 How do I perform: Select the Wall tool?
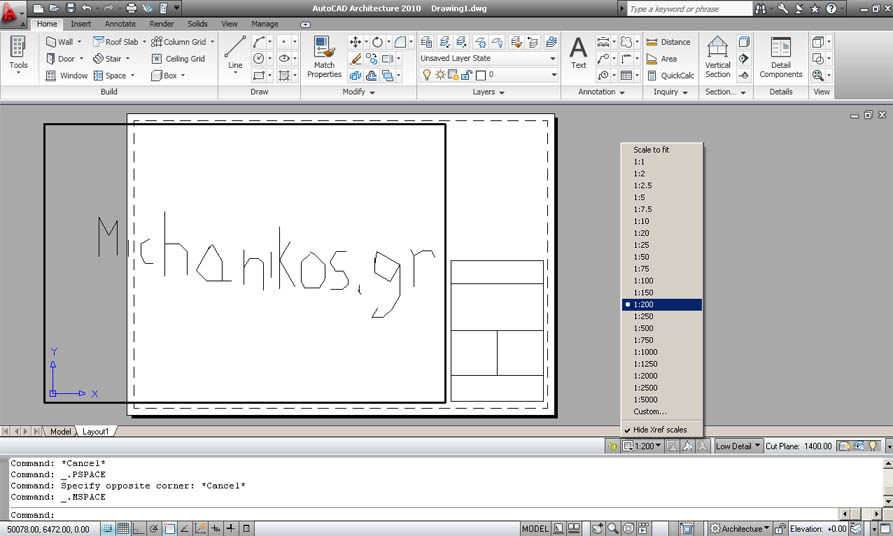click(x=59, y=42)
